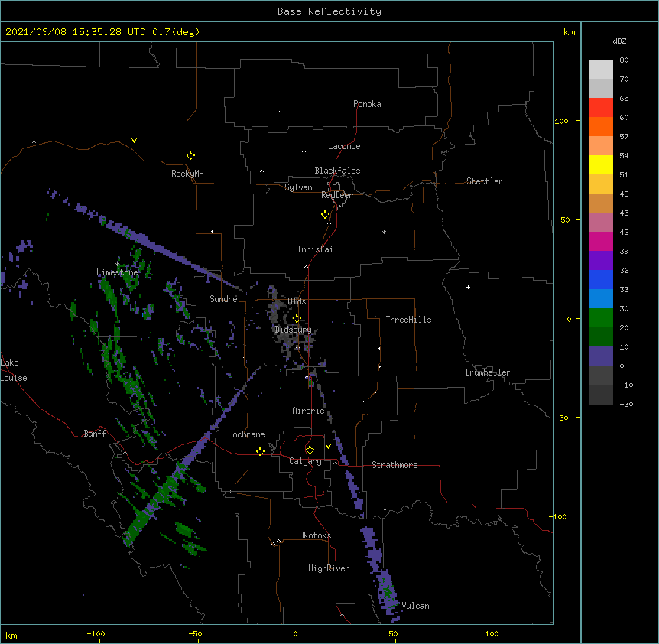The image size is (659, 644).
Task: Click the 100 km tick on right axis
Action: click(x=561, y=121)
